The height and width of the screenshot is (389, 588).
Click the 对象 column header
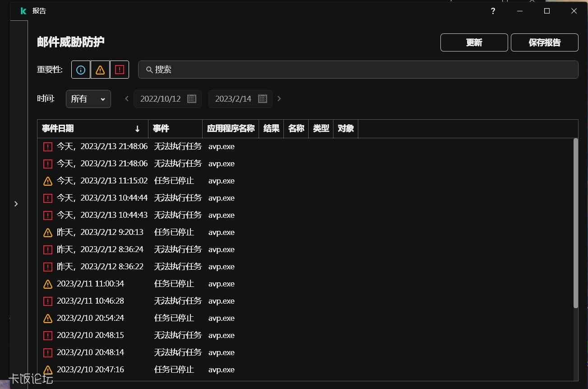(x=346, y=129)
